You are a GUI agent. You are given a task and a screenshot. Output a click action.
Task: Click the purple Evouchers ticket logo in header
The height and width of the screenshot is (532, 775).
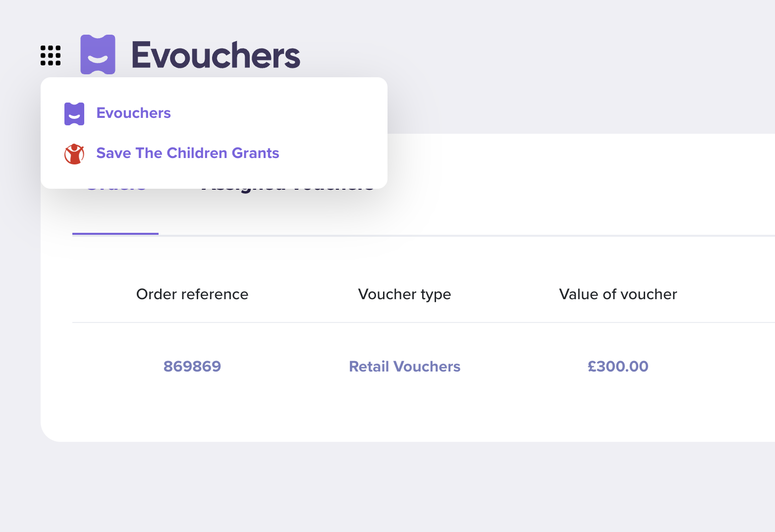point(98,54)
